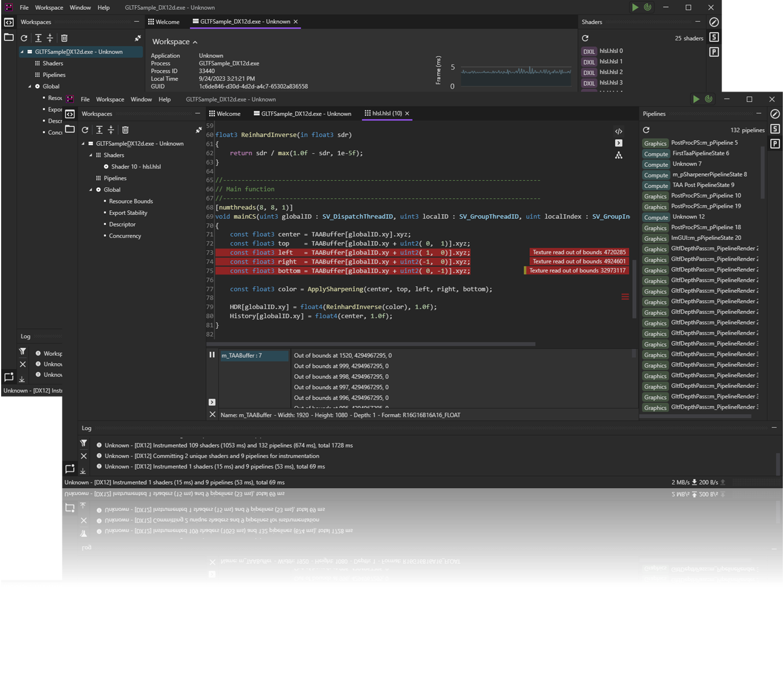Open the Workspace menu in front window

(110, 100)
